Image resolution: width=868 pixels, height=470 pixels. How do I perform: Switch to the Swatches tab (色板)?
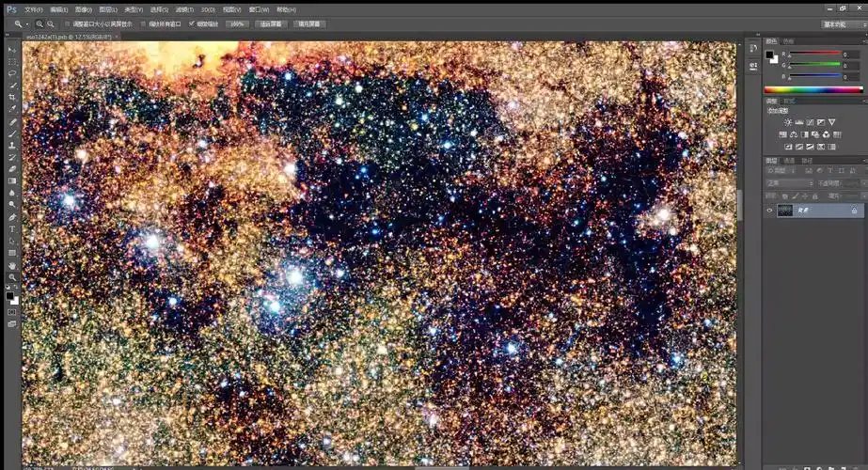click(789, 41)
